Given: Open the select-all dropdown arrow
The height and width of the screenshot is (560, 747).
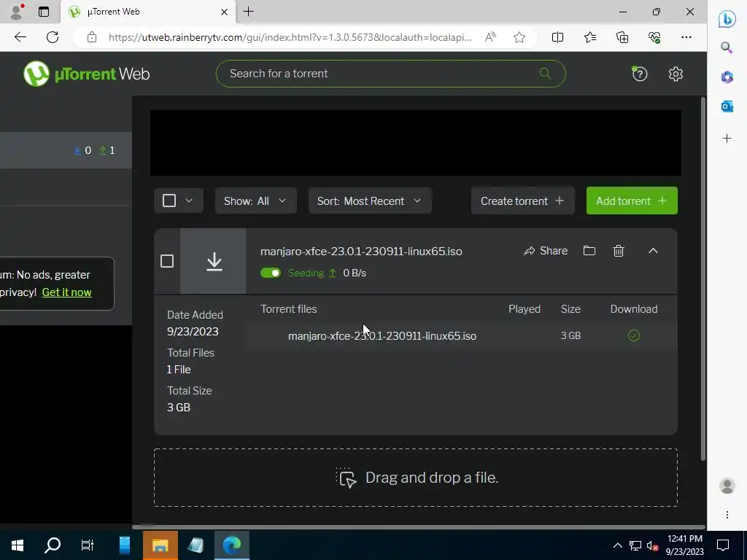Looking at the screenshot, I should point(189,201).
